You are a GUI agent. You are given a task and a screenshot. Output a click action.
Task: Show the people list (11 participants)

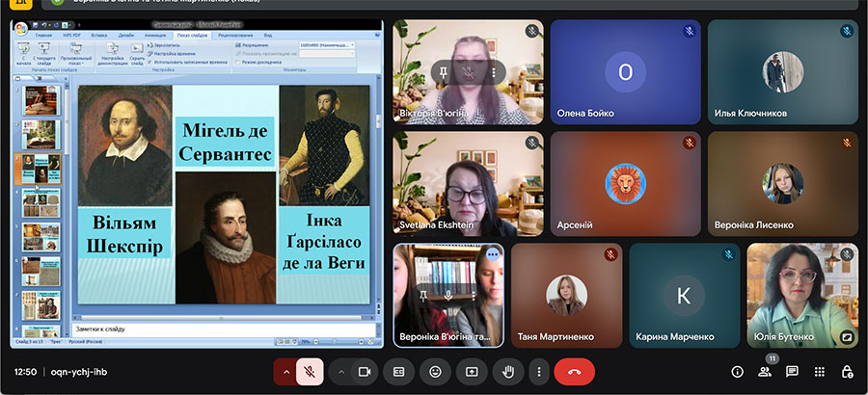765,372
